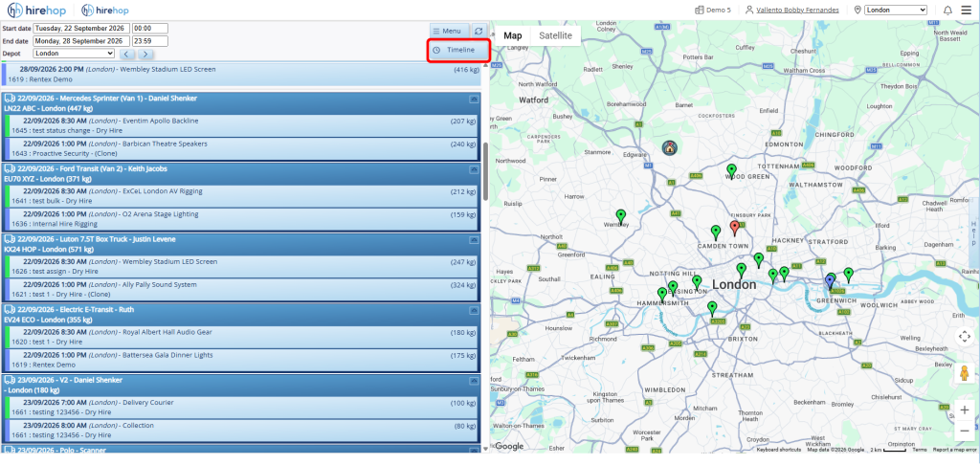980x465 pixels.
Task: Click the truck icon on the Ford Transit header
Action: [10, 168]
